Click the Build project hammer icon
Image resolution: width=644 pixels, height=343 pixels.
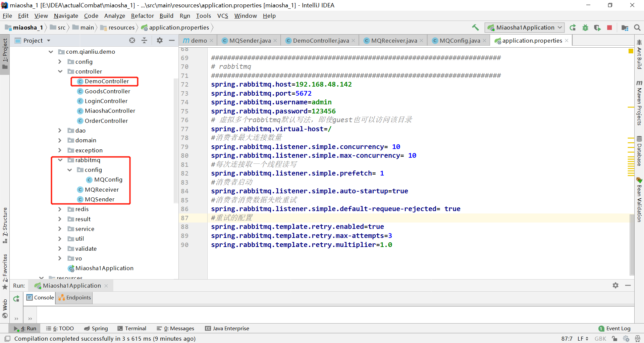click(475, 28)
